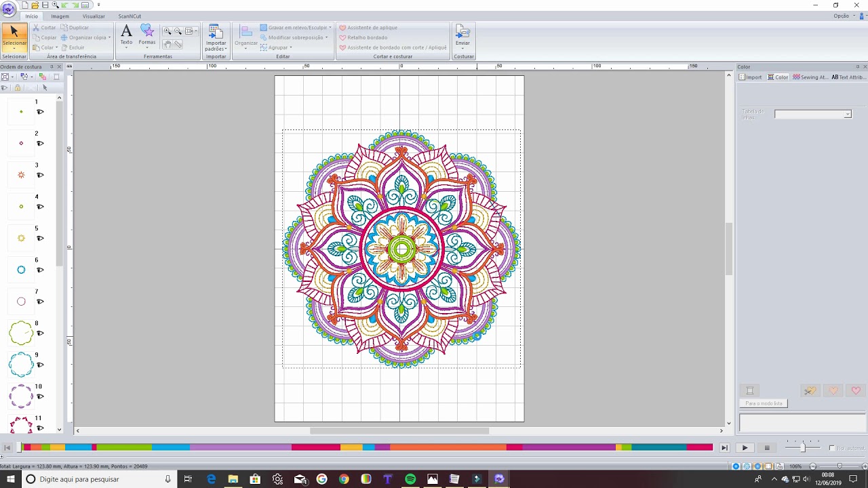Select the measure ruler tool
Screen dimensions: 868x488
click(178, 43)
